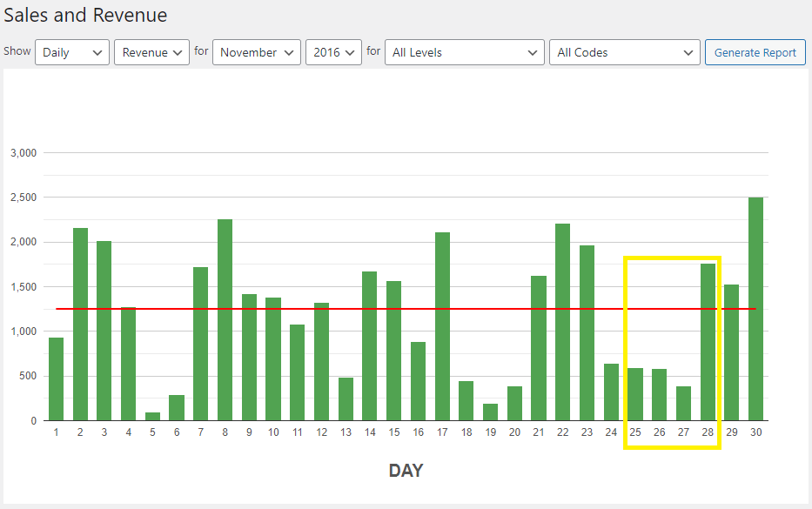Click the Sales and Revenue heading
Viewport: 812px width, 509px height.
tap(85, 16)
